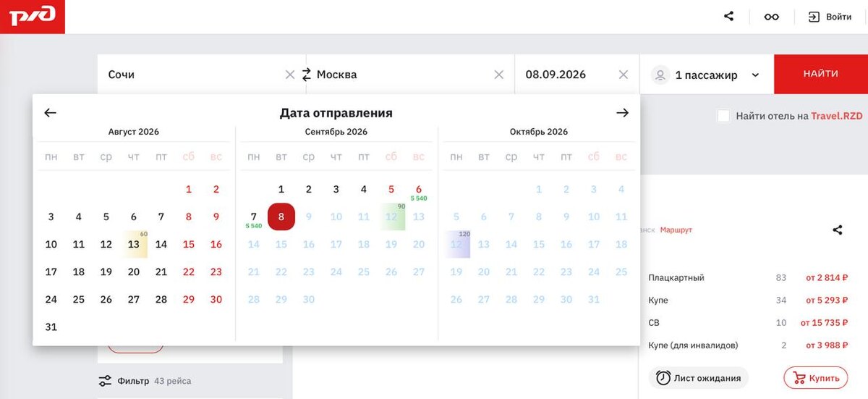Enable the Найти отель checkbox
The image size is (868, 399).
point(723,116)
